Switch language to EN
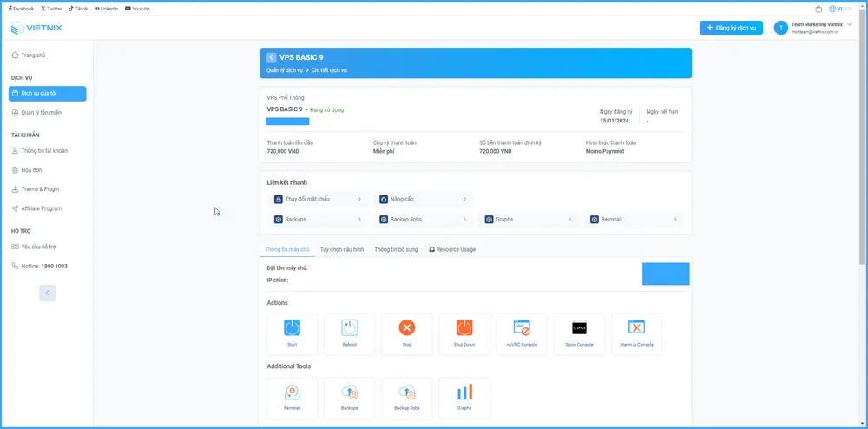Image resolution: width=868 pixels, height=429 pixels. pos(848,9)
